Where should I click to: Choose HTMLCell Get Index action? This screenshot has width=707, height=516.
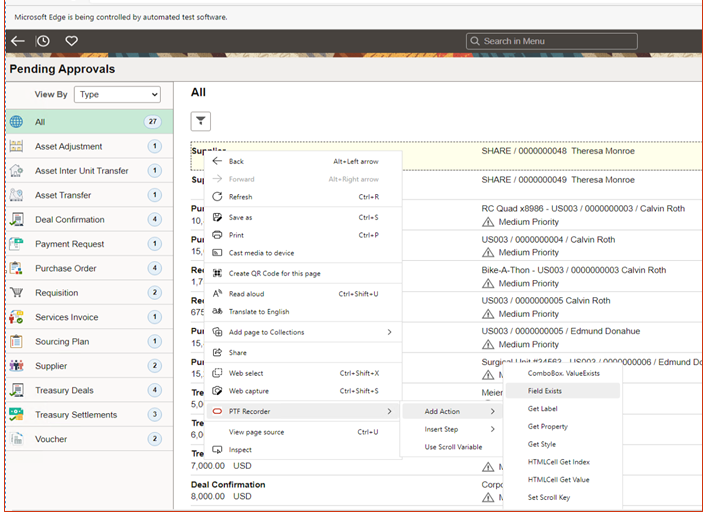click(563, 462)
